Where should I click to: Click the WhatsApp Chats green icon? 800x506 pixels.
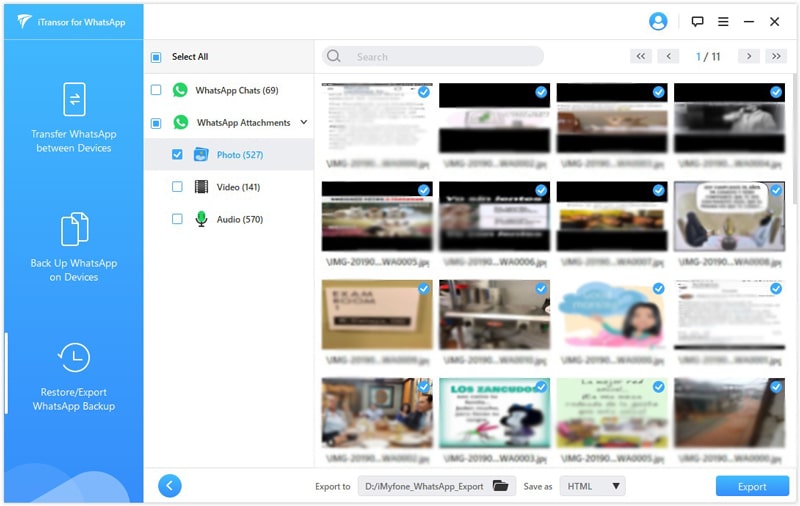coord(180,90)
